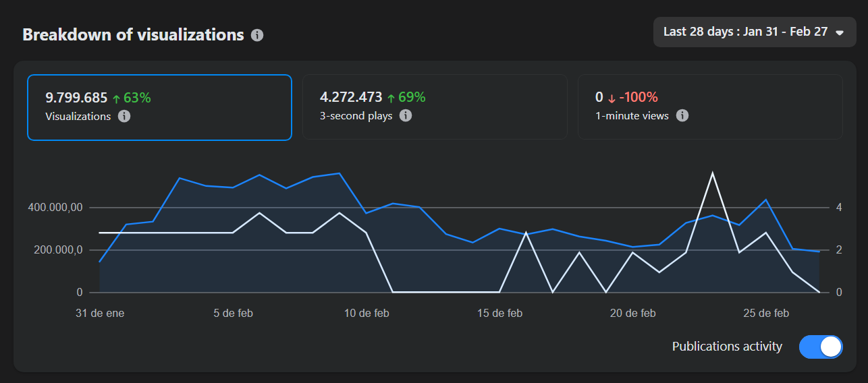Image resolution: width=868 pixels, height=383 pixels.
Task: Open the Last 28 days date range dropdown
Action: coord(754,32)
